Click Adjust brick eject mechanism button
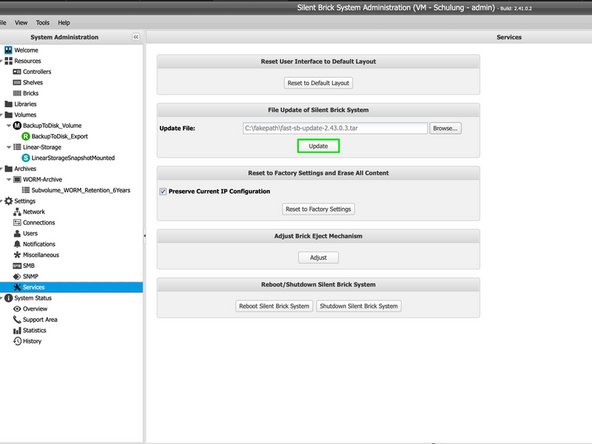592x444 pixels. tap(318, 257)
